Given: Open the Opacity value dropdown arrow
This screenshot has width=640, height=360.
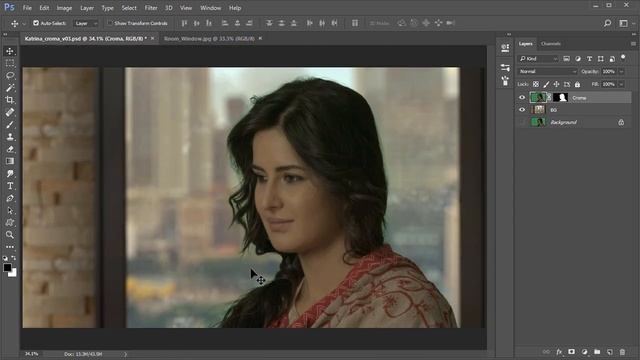Looking at the screenshot, I should point(621,71).
